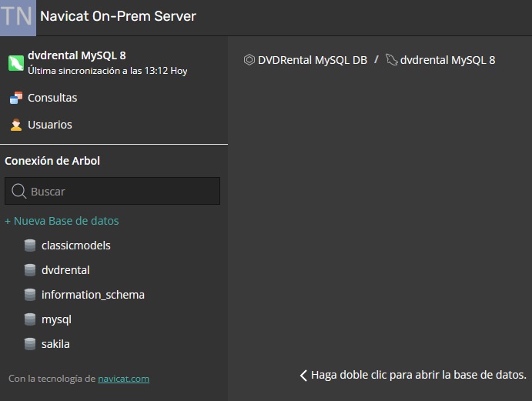Click the Consultas queries icon

[x=16, y=98]
